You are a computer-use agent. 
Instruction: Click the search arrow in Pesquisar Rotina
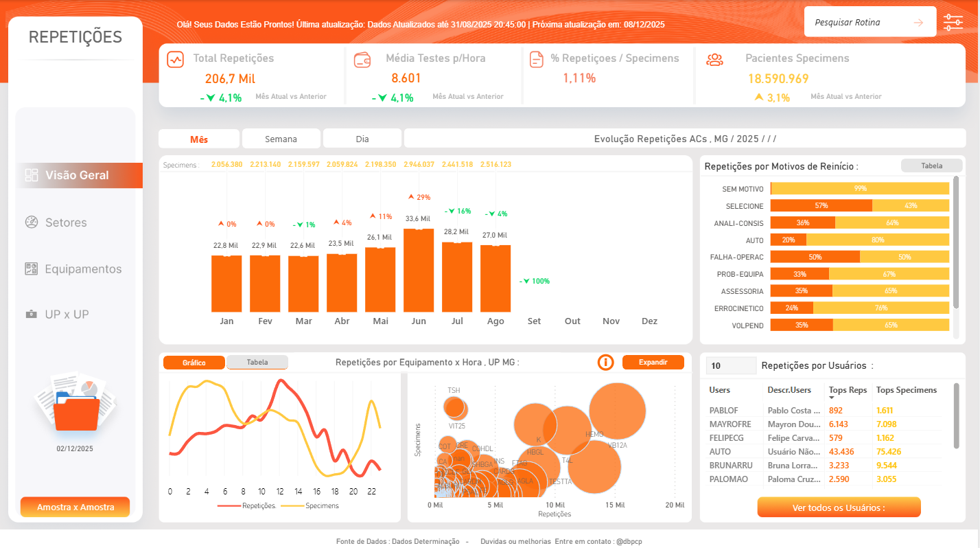click(x=918, y=23)
